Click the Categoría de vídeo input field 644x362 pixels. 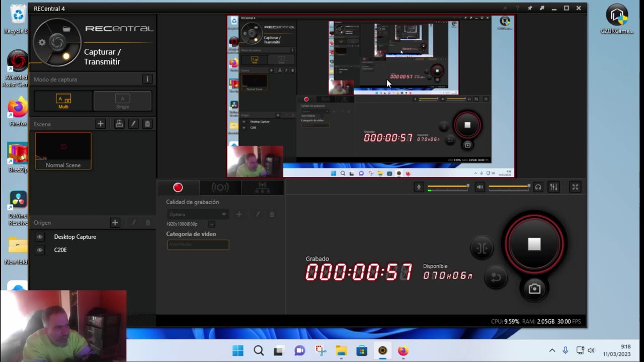pos(198,245)
